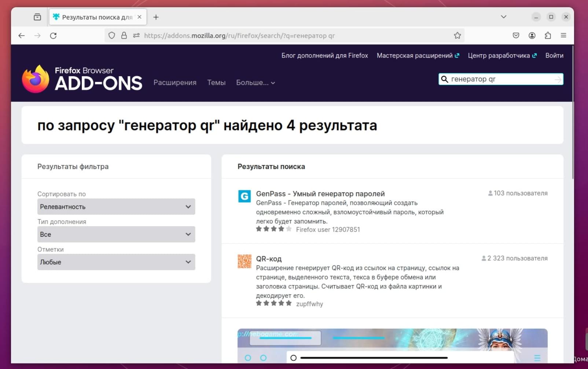Open GenPass - Умный генератор паролей result

coord(320,193)
